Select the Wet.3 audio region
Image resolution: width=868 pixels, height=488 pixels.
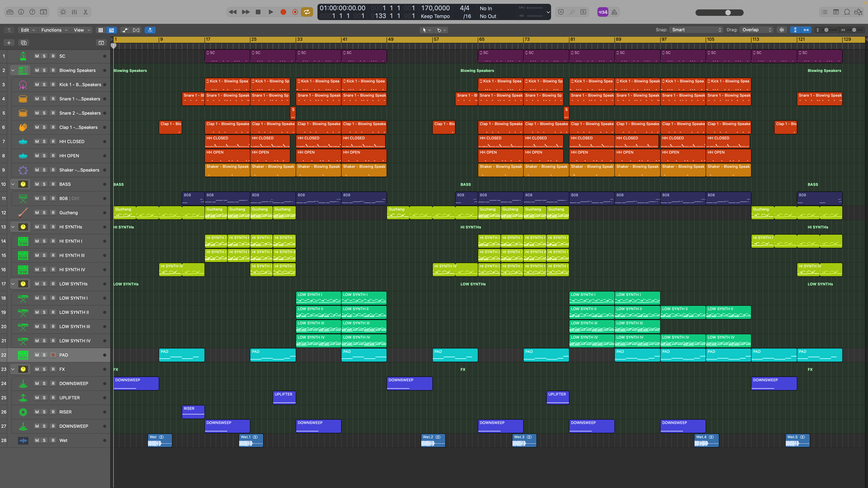pyautogui.click(x=524, y=441)
